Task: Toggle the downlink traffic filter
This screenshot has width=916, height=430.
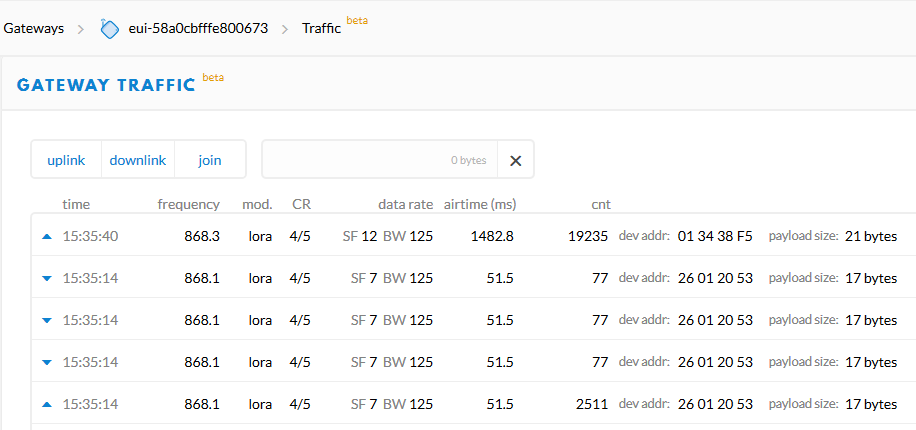Action: (138, 160)
